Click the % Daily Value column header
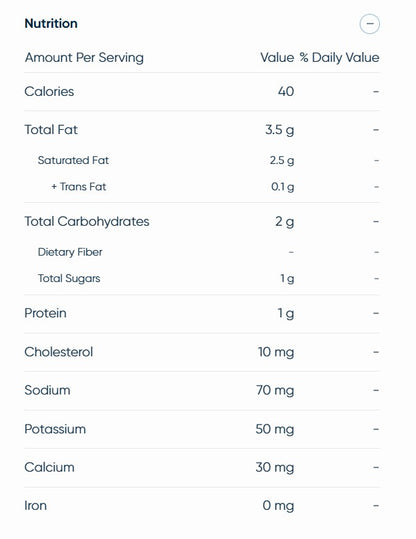 pyautogui.click(x=339, y=57)
